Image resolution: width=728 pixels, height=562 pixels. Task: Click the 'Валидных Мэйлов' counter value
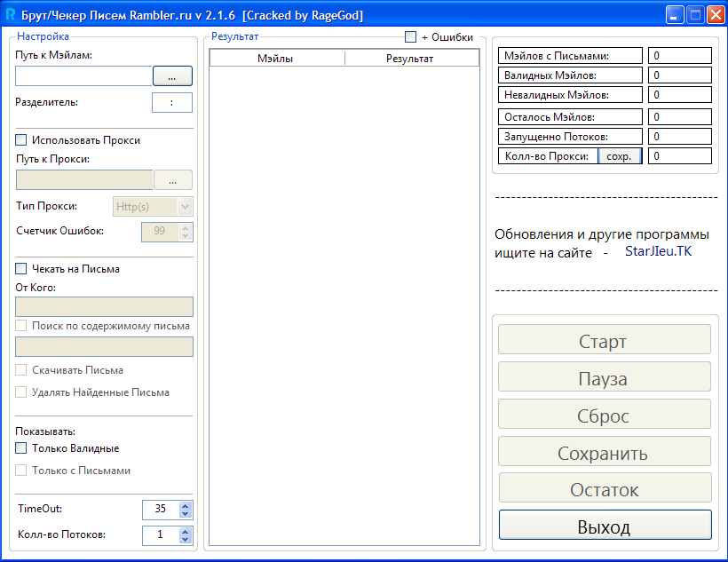point(680,75)
